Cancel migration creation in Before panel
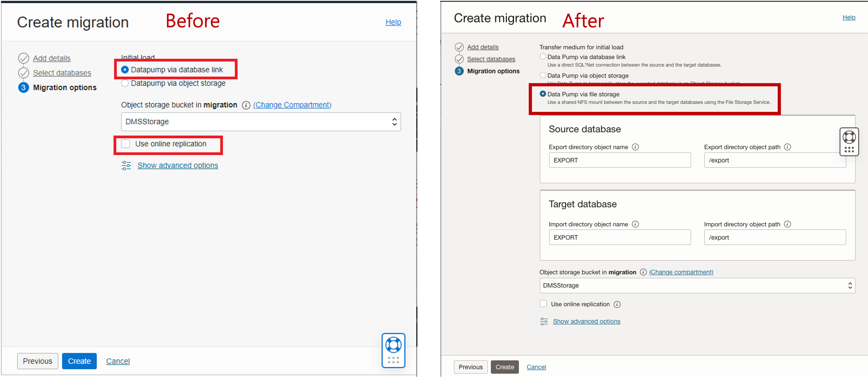The width and height of the screenshot is (868, 377). (118, 361)
